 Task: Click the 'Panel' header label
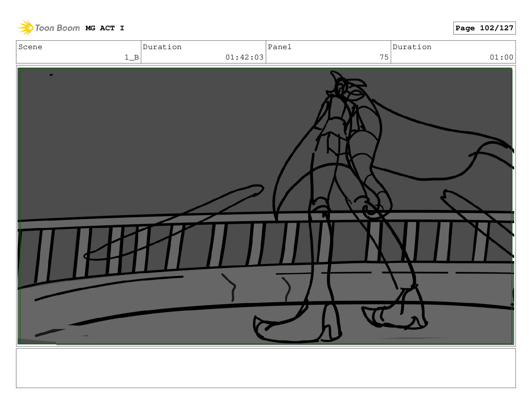click(280, 47)
